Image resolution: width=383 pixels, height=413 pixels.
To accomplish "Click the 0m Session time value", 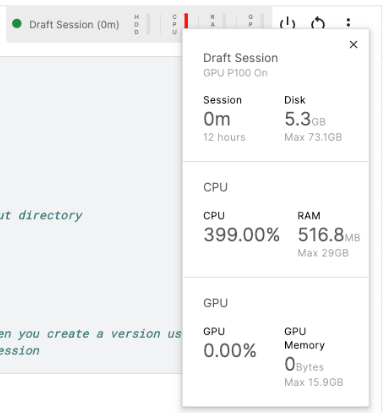I will 217,119.
